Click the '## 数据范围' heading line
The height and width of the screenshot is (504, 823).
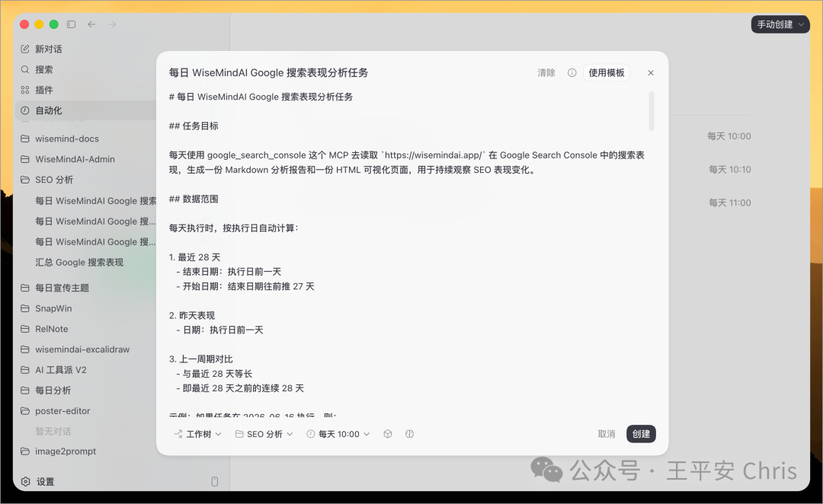point(194,199)
